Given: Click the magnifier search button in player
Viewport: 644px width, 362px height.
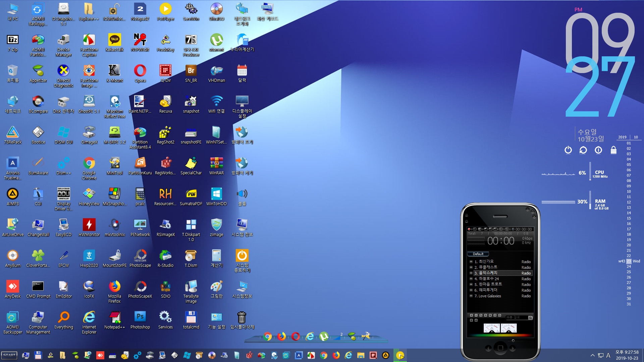Looking at the screenshot, I should click(x=530, y=317).
